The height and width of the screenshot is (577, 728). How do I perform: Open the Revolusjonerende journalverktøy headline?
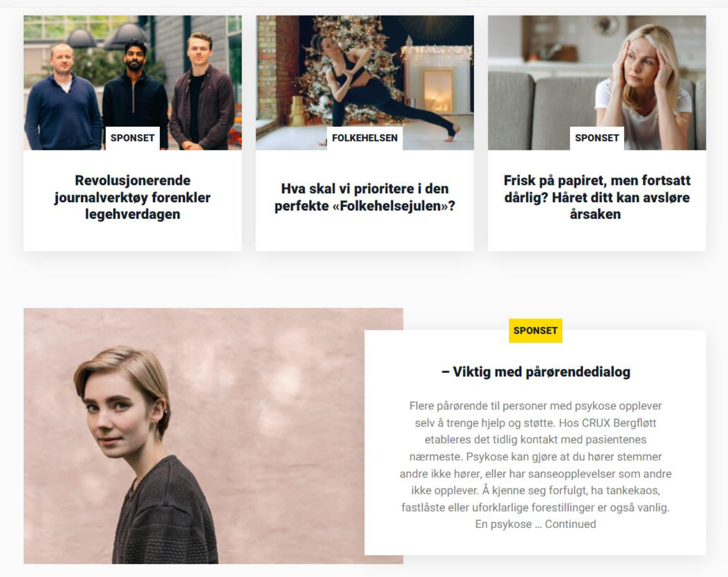tap(133, 197)
